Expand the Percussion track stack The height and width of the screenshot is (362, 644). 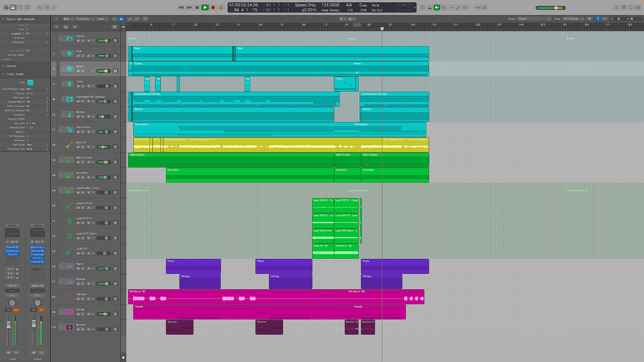(x=60, y=130)
